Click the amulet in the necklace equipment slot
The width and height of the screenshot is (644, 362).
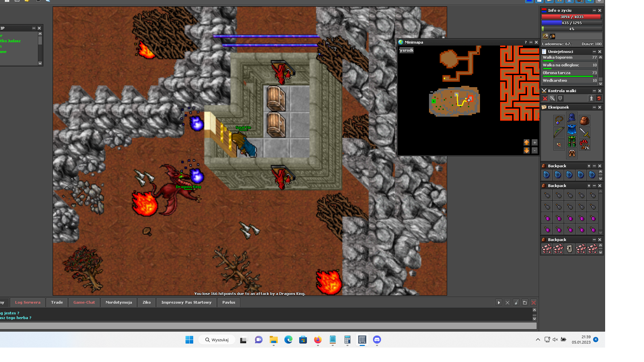pos(559,121)
